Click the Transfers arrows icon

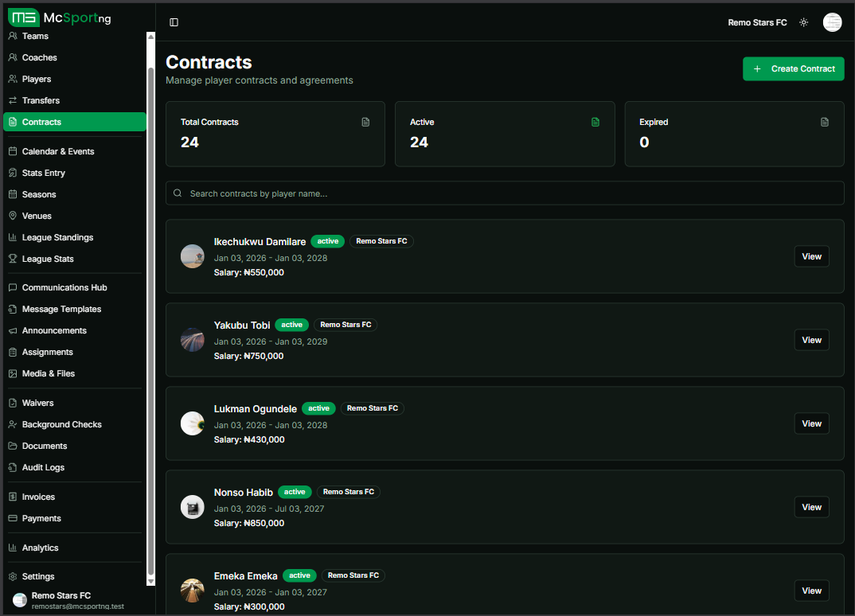point(13,101)
